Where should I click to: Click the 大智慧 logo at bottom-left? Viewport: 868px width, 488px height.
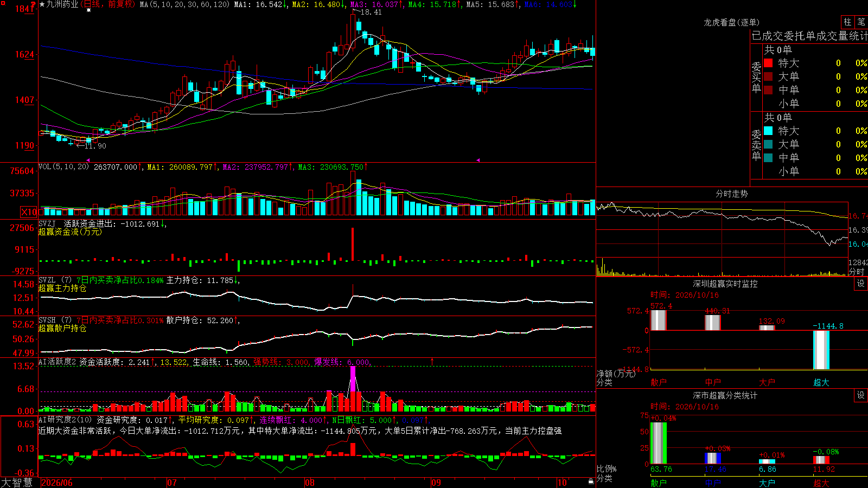tap(17, 482)
